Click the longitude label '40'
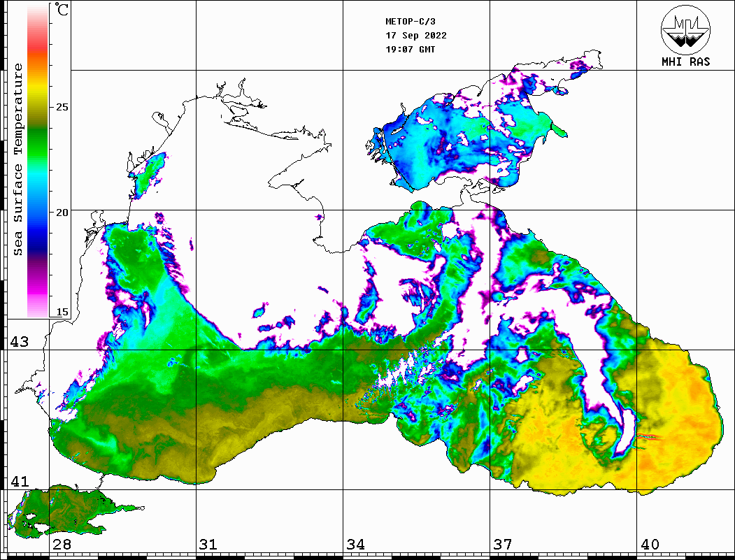Screen dimensions: 735x560 pos(650,545)
